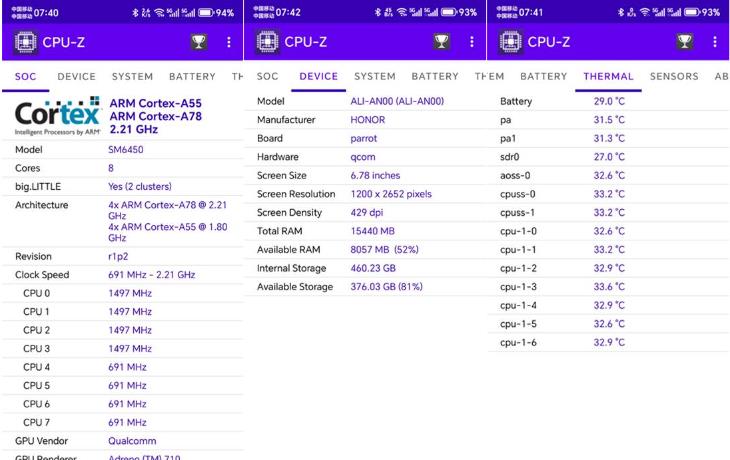Click the Available RAM 8057 MB value

tap(384, 250)
